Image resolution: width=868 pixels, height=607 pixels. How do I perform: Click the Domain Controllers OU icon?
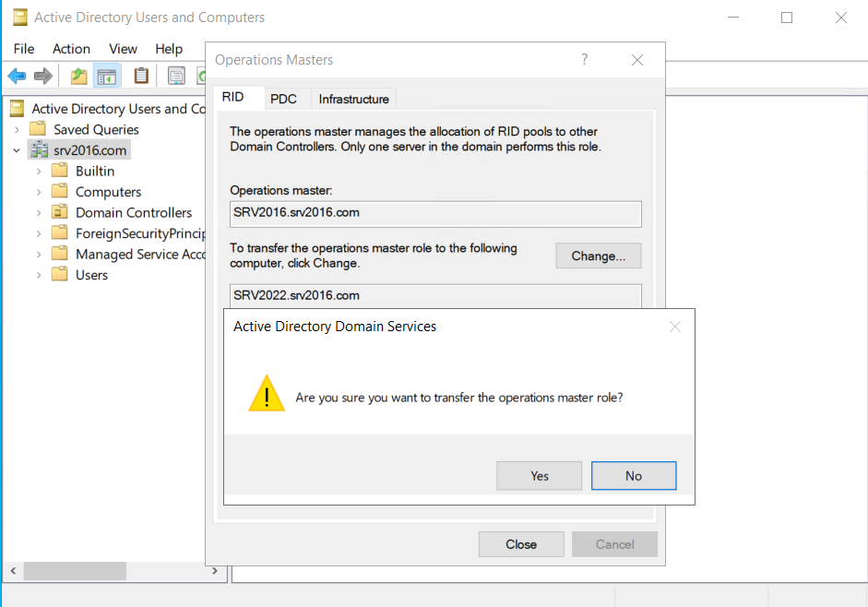click(x=59, y=212)
